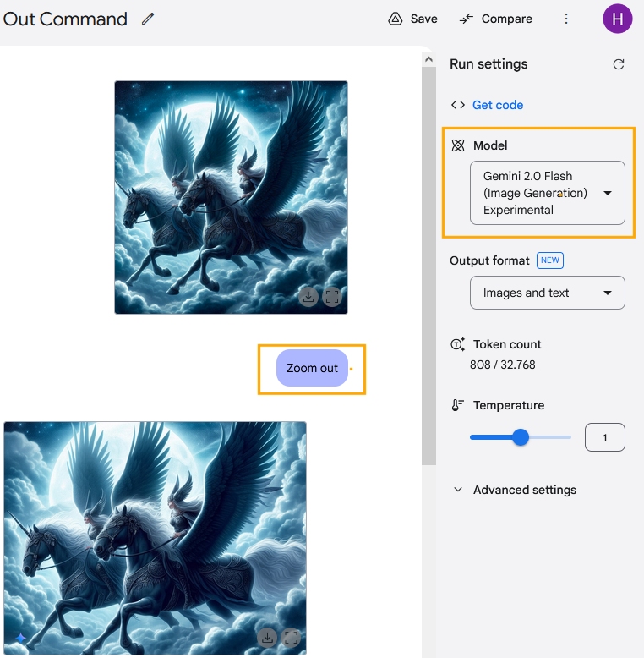Open Compare mode
This screenshot has height=658, width=644.
coord(495,19)
